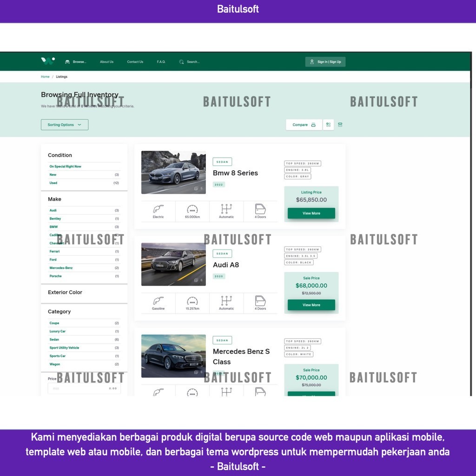The height and width of the screenshot is (476, 476).
Task: Click minimum Price input field
Action: (84, 388)
